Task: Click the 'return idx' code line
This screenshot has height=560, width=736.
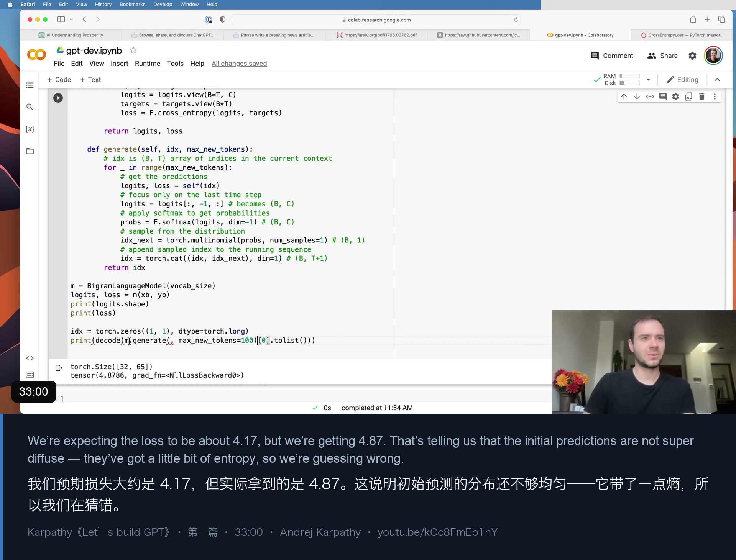Action: 125,268
